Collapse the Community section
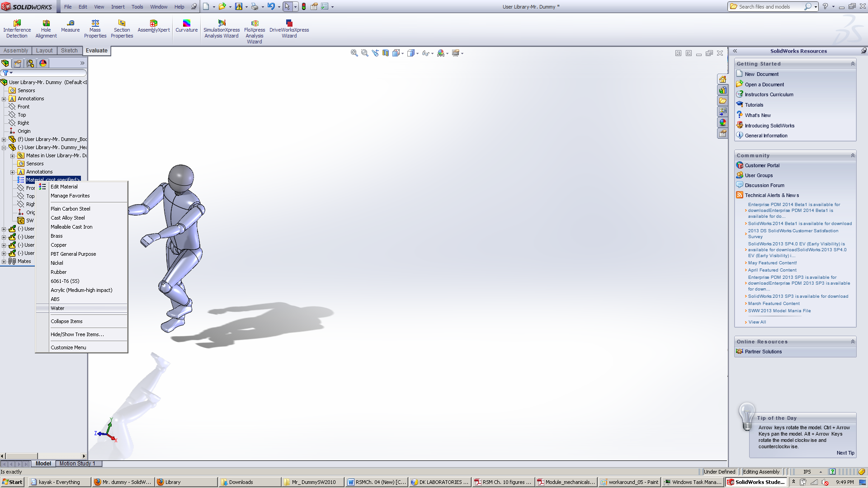The height and width of the screenshot is (488, 868). click(x=853, y=155)
